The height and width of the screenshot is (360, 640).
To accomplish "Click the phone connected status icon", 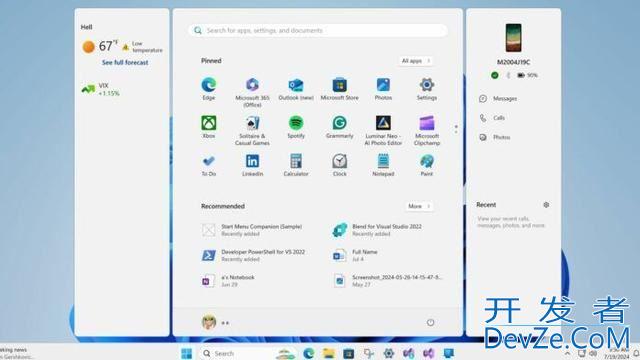I will 495,75.
